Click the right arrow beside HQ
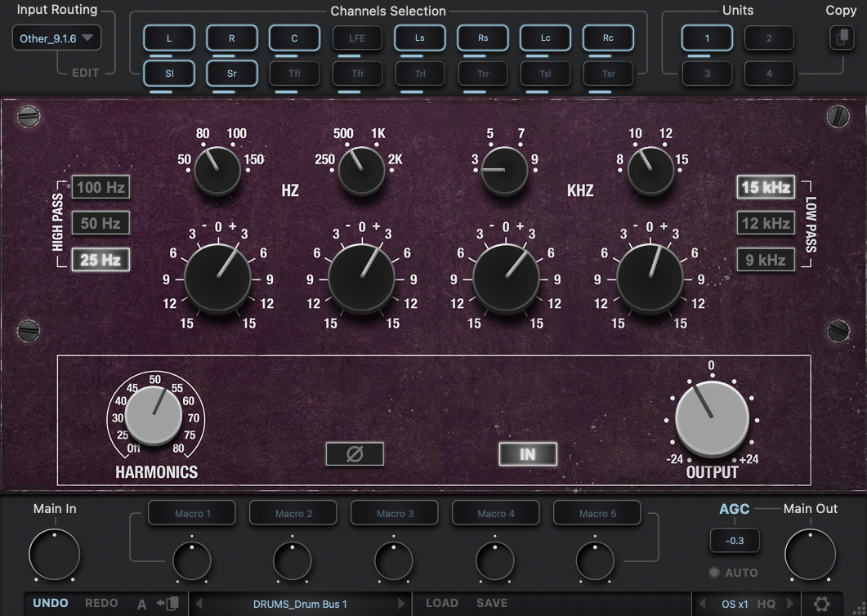Viewport: 867px width, 616px height. (x=789, y=604)
